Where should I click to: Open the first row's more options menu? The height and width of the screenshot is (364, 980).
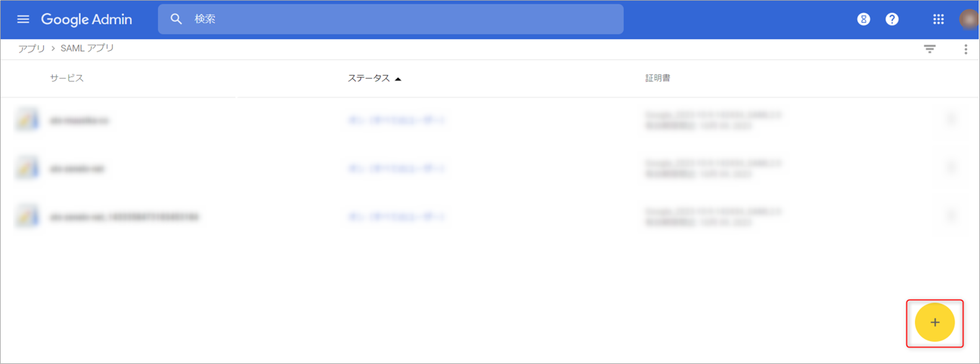click(951, 120)
